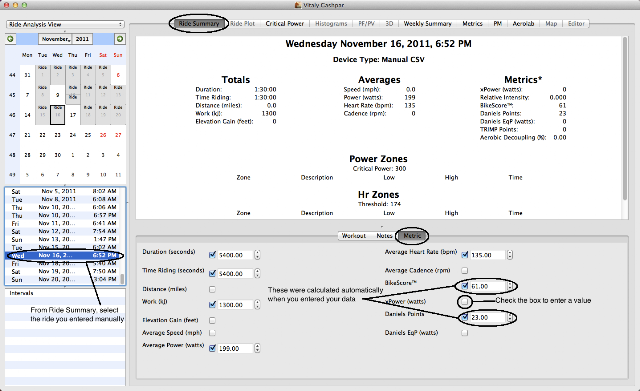640x391 pixels.
Task: Enable the xPower (watts) checkbox
Action: (x=464, y=302)
